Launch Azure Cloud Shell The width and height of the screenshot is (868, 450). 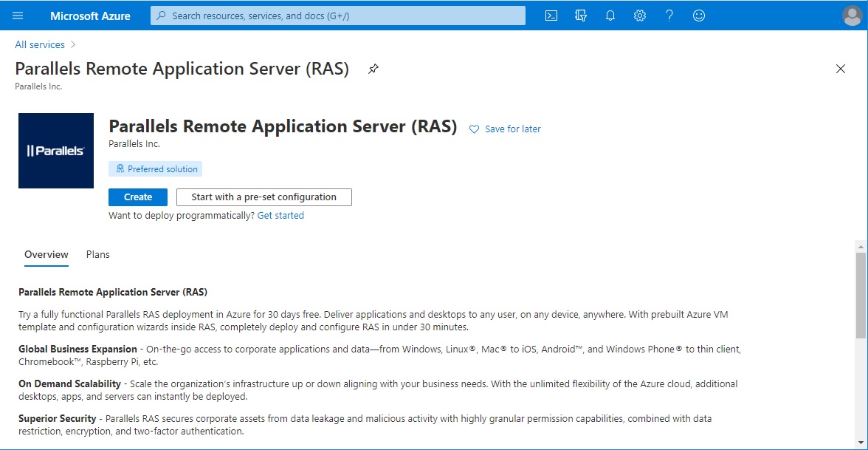[x=551, y=15]
